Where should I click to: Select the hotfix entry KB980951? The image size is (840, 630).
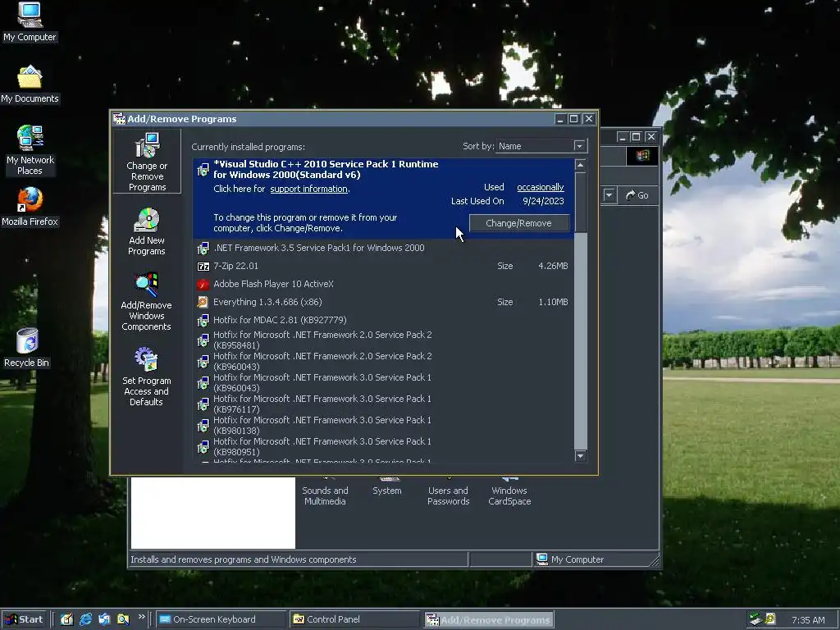[x=383, y=447]
